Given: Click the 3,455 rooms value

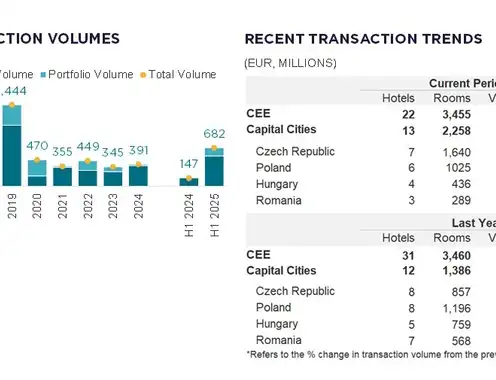Looking at the screenshot, I should click(x=457, y=115).
